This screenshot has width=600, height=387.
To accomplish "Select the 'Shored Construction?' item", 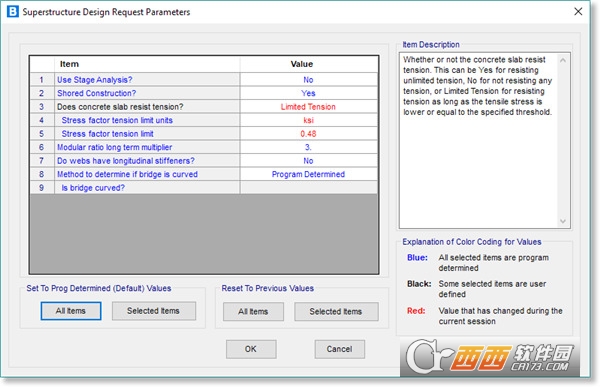I will click(x=147, y=93).
